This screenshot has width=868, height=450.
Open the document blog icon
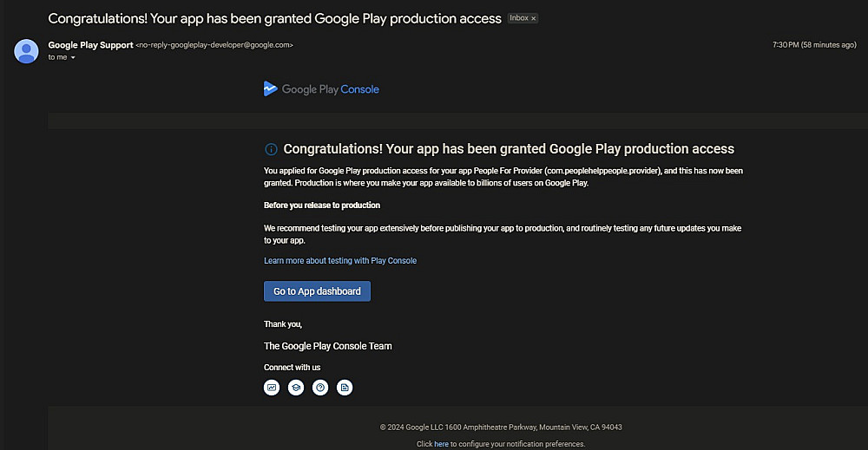[x=345, y=388]
